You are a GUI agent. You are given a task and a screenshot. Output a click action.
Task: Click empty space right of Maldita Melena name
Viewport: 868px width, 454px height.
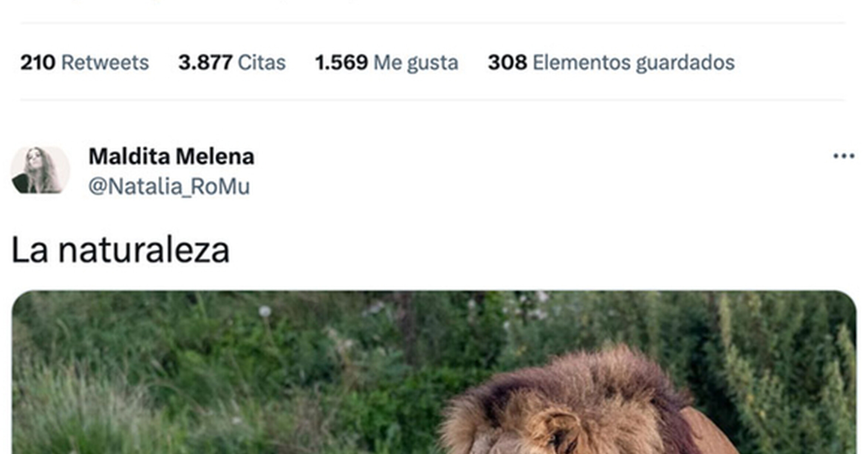tap(536, 157)
